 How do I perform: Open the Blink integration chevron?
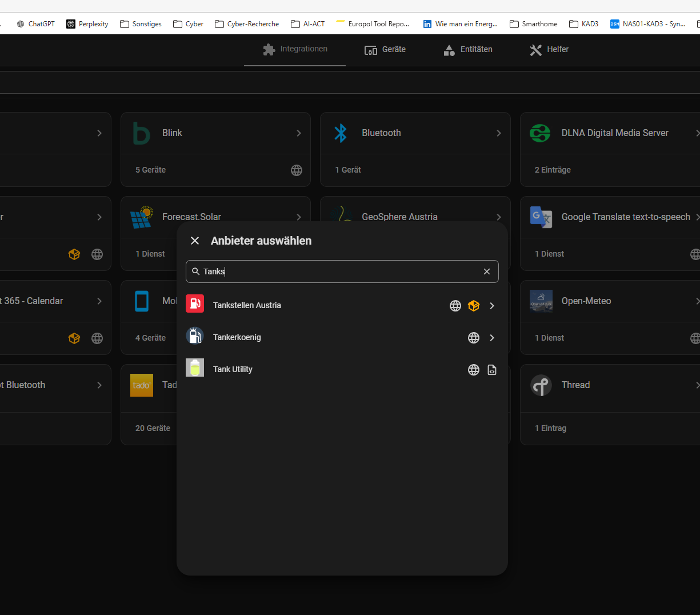299,133
